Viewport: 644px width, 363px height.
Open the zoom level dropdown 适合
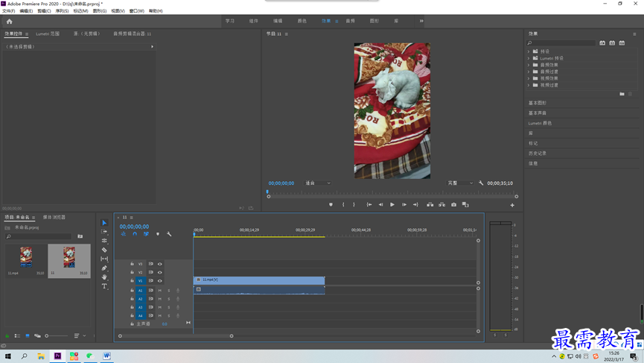(x=317, y=183)
